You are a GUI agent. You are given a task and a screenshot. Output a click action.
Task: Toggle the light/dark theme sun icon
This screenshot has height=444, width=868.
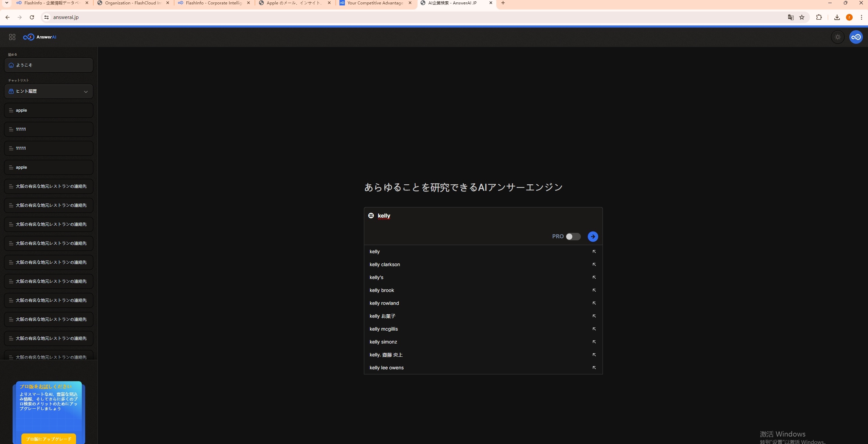[x=837, y=37]
